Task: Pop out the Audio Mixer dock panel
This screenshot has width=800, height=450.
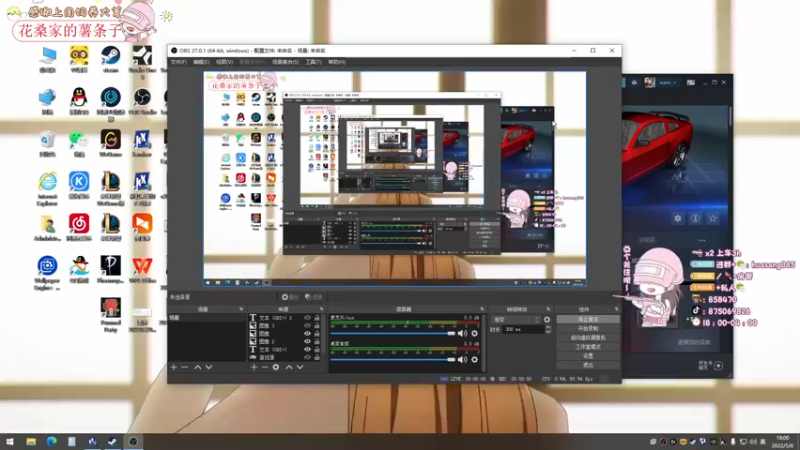Action: point(482,309)
